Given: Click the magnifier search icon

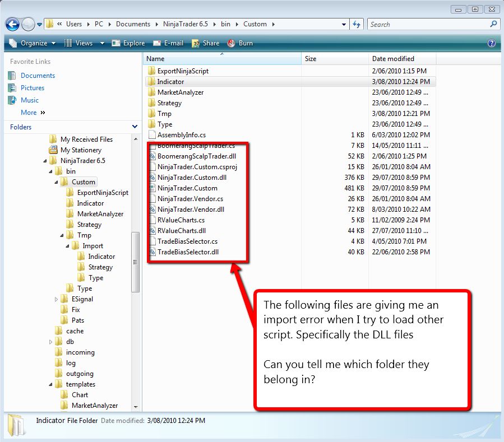Looking at the screenshot, I should coord(493,24).
